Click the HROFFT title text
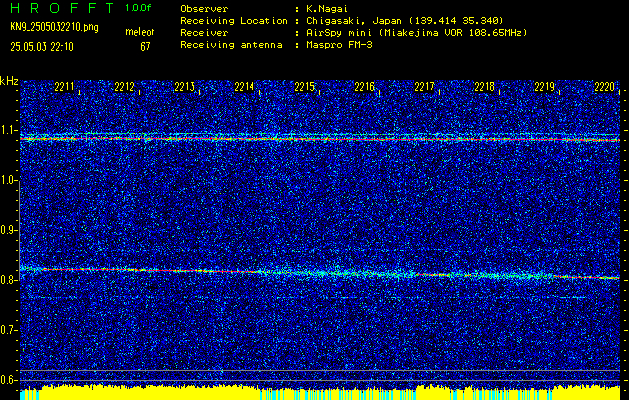The height and width of the screenshot is (400, 629). 63,8
